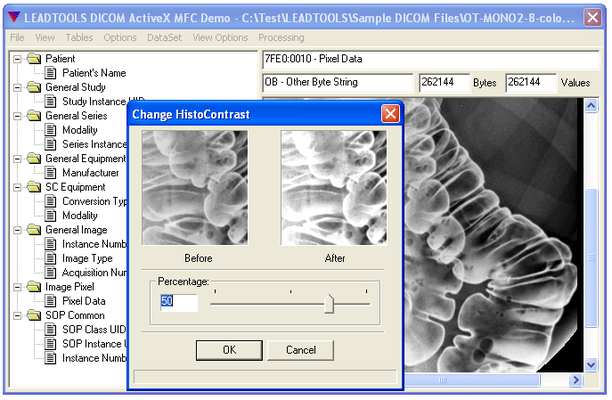Image resolution: width=612 pixels, height=400 pixels.
Task: Open the File menu
Action: [17, 38]
